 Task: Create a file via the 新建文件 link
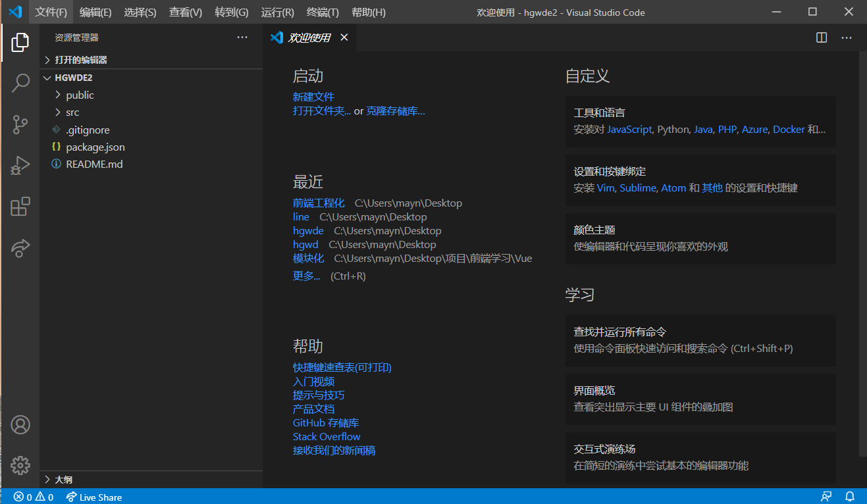[x=313, y=96]
